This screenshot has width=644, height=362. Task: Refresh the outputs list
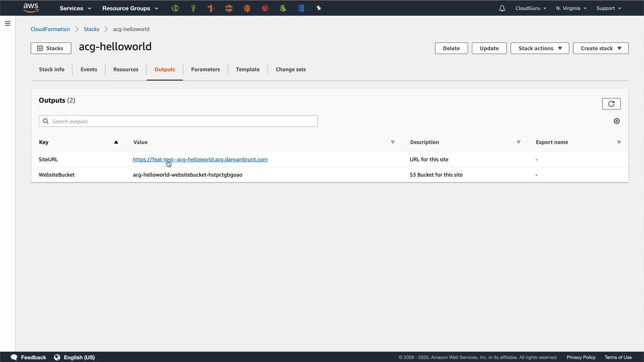pyautogui.click(x=611, y=104)
